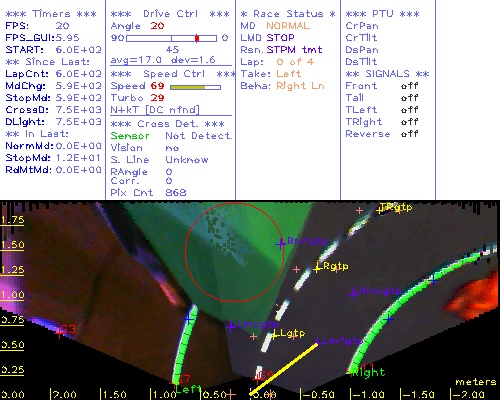Click the Drive Ctrl angle slider
Image resolution: width=500 pixels, height=400 pixels.
pos(172,38)
